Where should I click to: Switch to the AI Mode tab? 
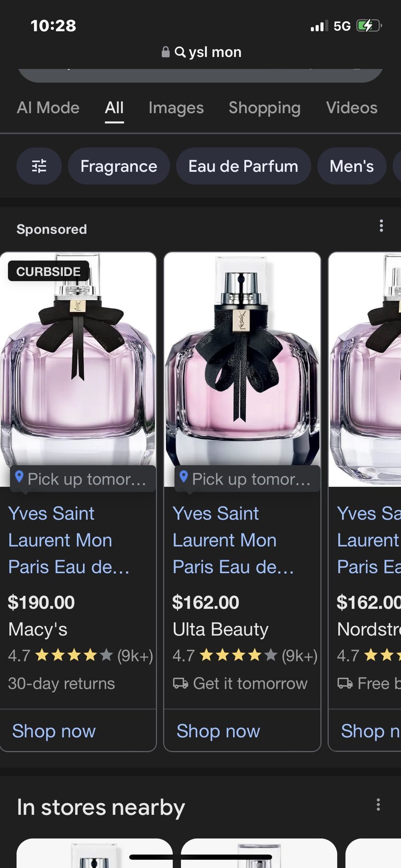coord(48,108)
